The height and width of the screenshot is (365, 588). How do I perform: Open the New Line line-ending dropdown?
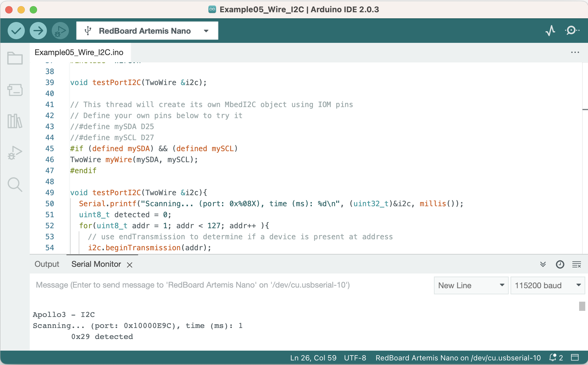(x=471, y=285)
